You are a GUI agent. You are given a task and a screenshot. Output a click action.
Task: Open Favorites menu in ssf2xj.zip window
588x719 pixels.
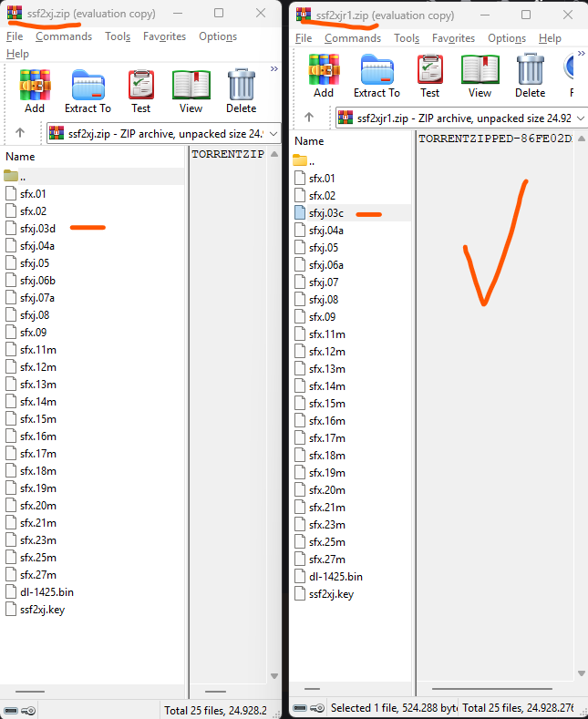click(164, 36)
